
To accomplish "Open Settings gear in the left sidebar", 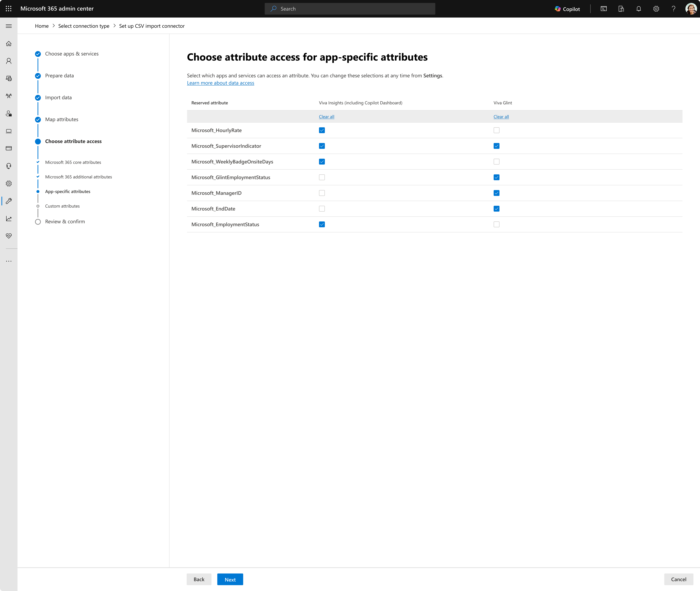I will [x=9, y=184].
